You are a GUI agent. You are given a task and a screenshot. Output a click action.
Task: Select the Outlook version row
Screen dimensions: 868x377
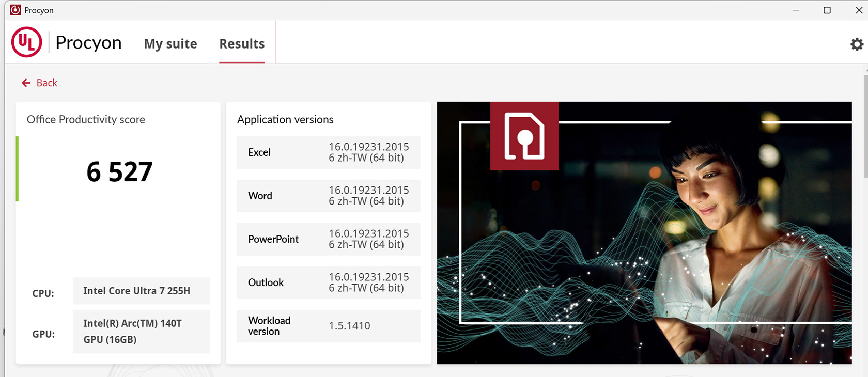[328, 282]
